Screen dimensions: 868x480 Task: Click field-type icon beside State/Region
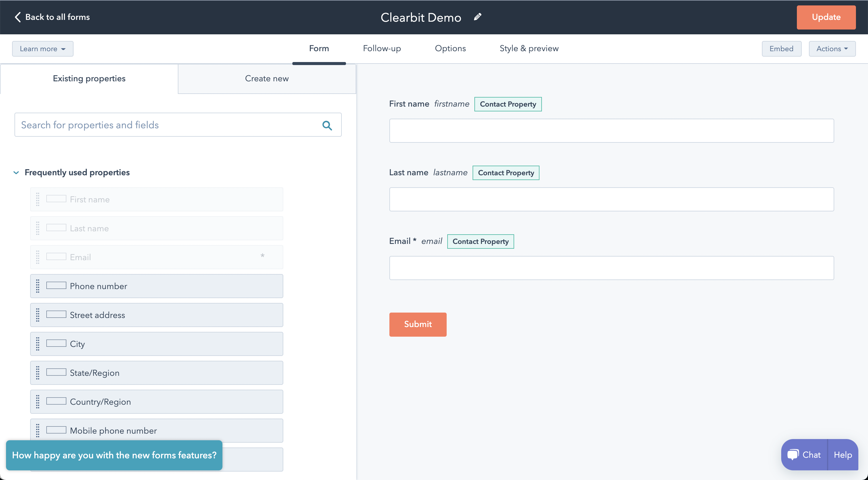56,372
